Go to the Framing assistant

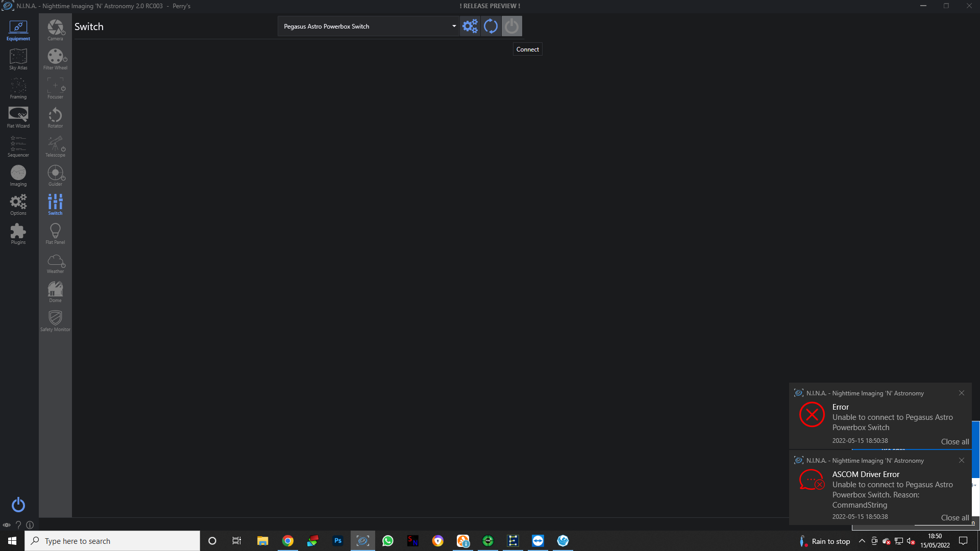click(18, 88)
